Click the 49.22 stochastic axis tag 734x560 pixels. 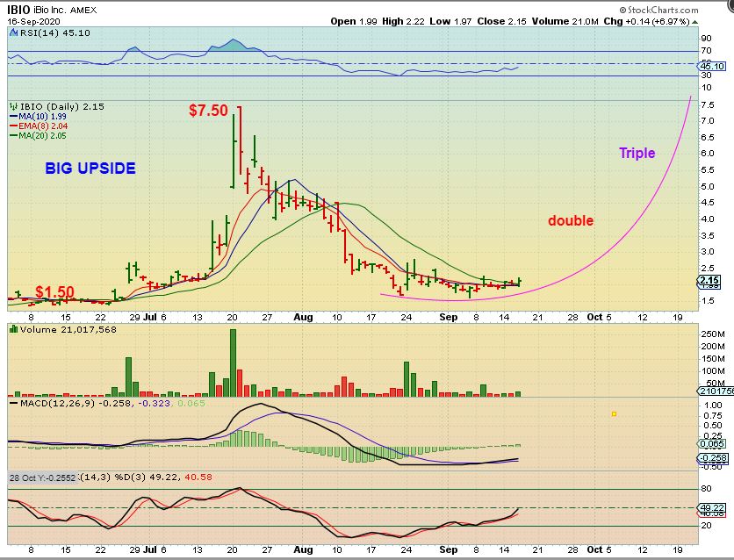712,507
